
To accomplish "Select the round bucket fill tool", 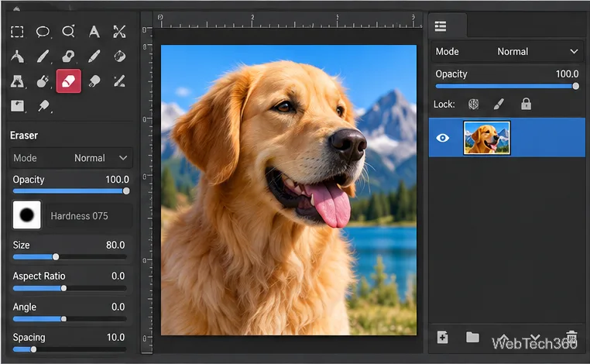I will (43, 81).
